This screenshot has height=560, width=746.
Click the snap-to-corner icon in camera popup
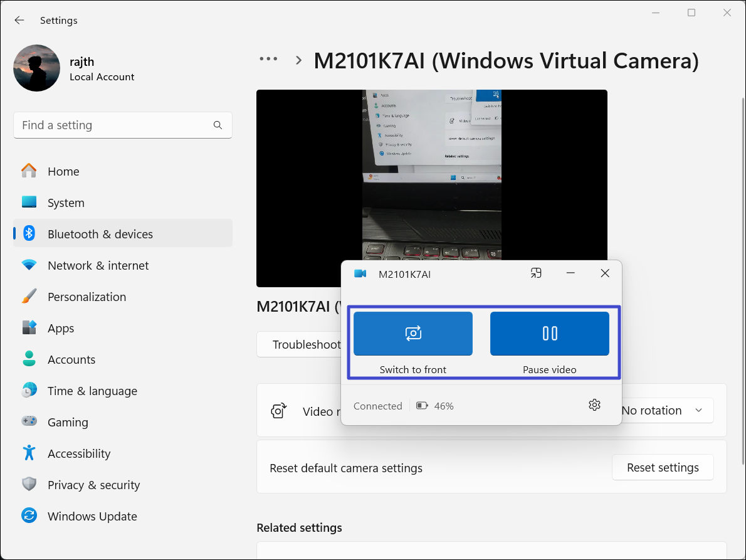pos(535,273)
